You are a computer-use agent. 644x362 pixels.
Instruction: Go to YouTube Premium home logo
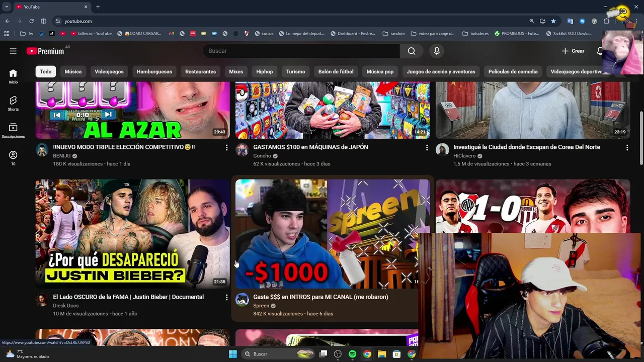[45, 51]
